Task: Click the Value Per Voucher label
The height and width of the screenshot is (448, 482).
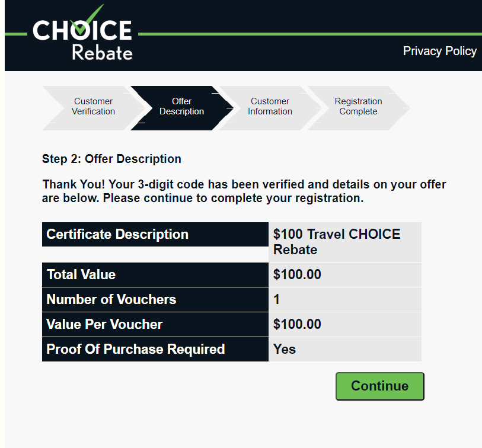Action: [155, 325]
